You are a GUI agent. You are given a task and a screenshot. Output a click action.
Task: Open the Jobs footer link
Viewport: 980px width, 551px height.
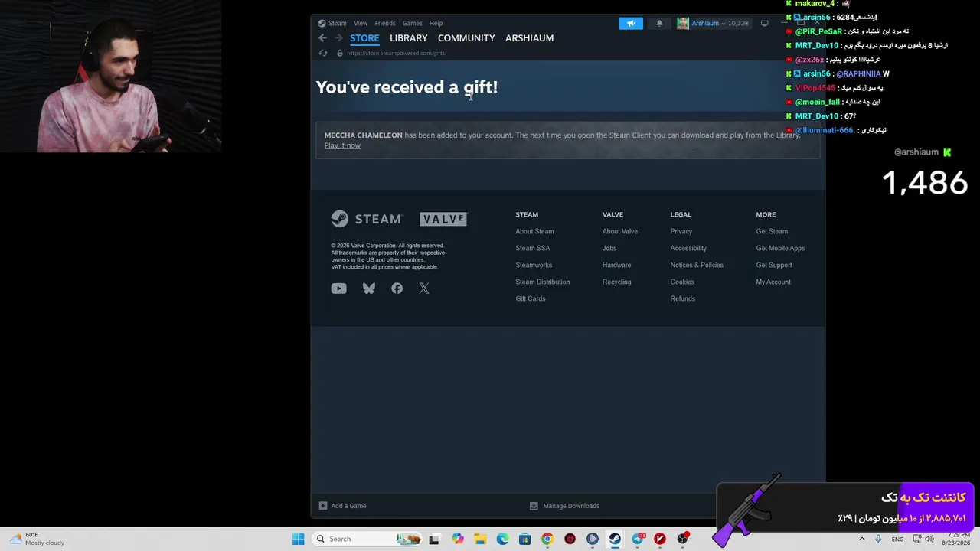click(x=609, y=248)
